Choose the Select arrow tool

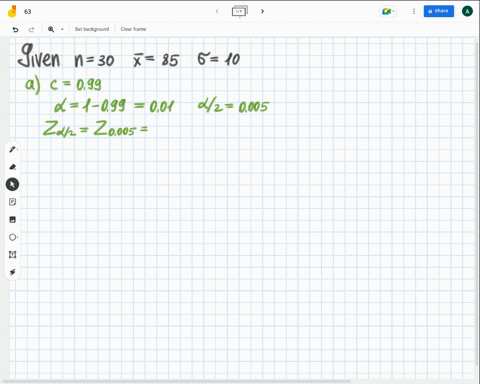click(x=12, y=184)
